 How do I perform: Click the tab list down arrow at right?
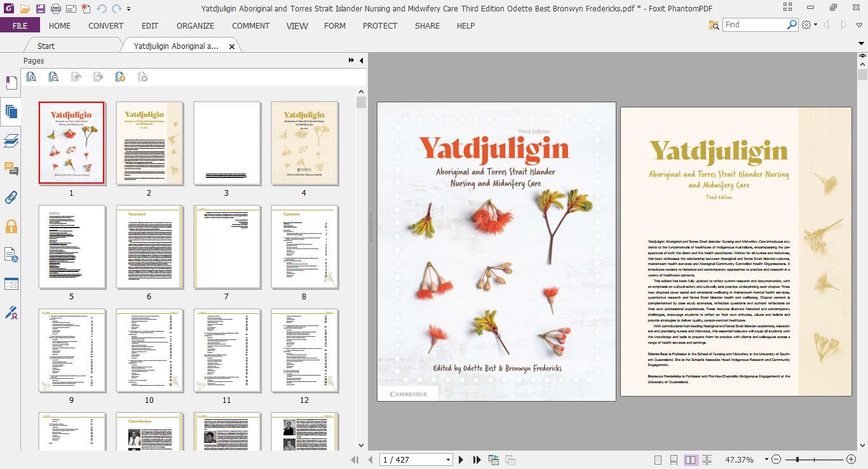click(862, 44)
